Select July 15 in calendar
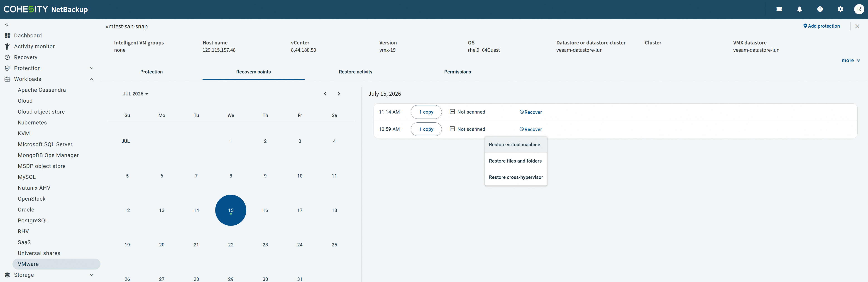Screen dimensions: 868x282 pyautogui.click(x=231, y=210)
